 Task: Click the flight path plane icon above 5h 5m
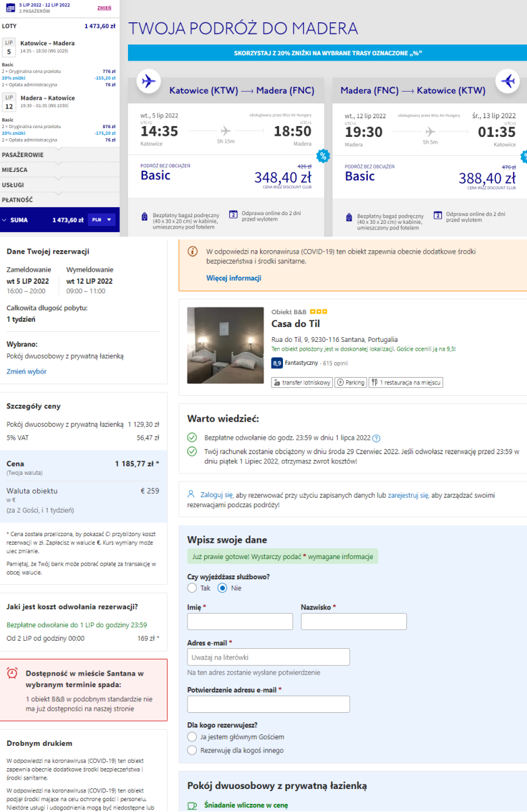coord(430,131)
